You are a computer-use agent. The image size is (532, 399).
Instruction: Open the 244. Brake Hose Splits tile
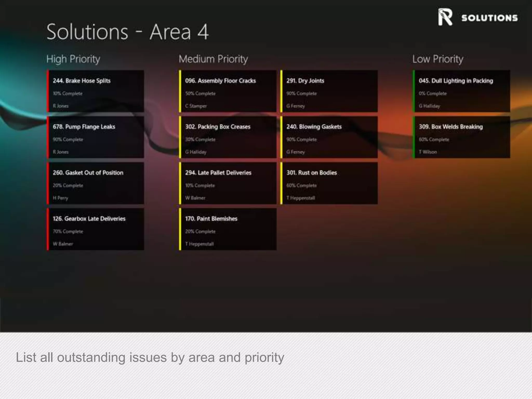(x=96, y=91)
